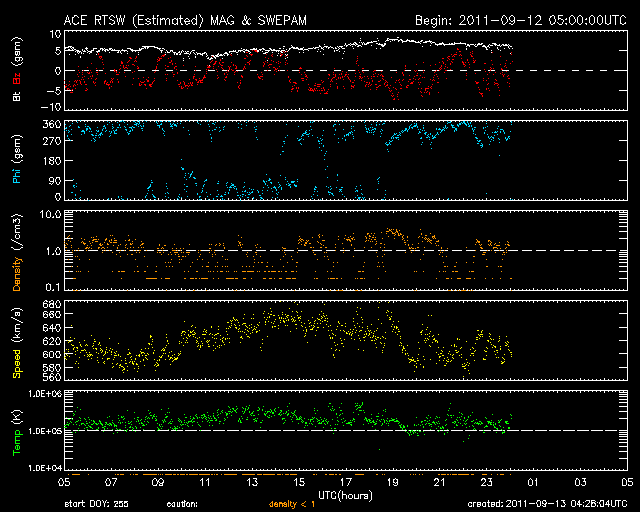Click the 'caution:' footer label
The height and width of the screenshot is (512, 640).
(x=182, y=504)
